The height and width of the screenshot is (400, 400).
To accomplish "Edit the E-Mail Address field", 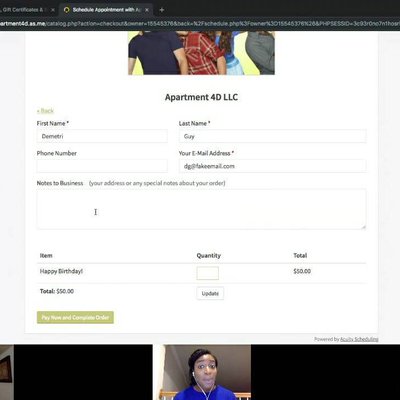I will (x=272, y=166).
